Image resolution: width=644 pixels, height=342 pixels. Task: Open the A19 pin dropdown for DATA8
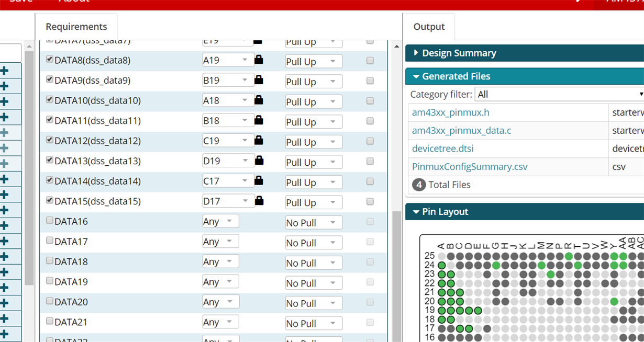coord(228,60)
